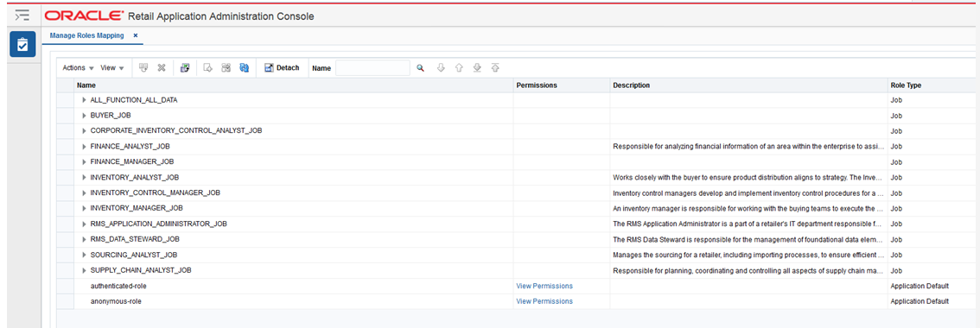Expand the CORPORATE_INVENTORY_CONTROL_ANALYST_JOB node
Viewport: 980px width, 328px height.
point(84,130)
